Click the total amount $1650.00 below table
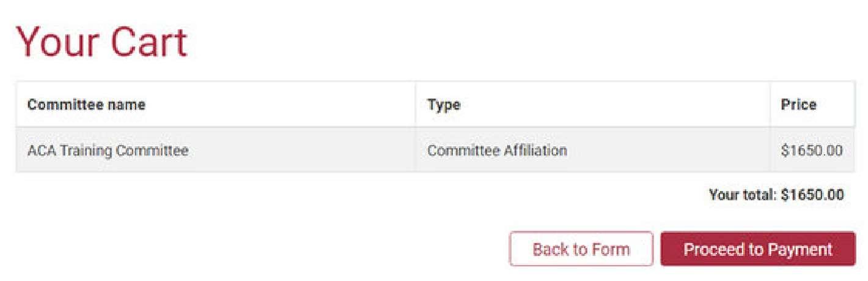Image resolution: width=868 pixels, height=281 pixels. pyautogui.click(x=812, y=195)
